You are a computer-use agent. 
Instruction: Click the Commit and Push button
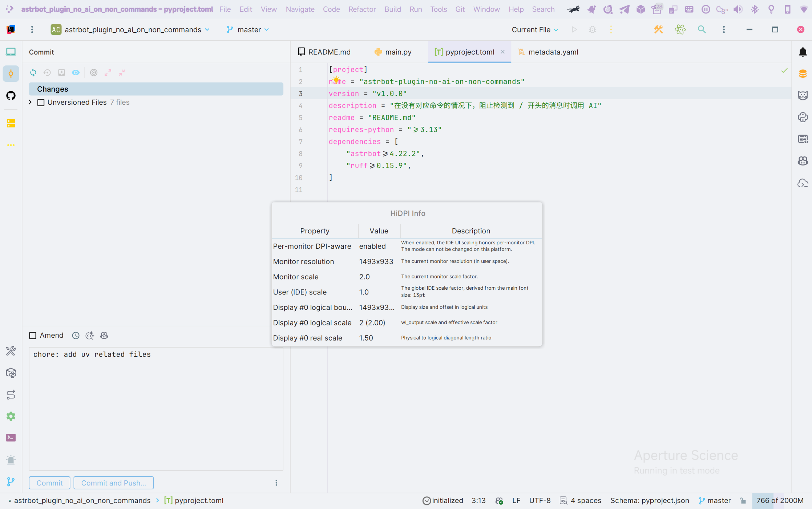(x=113, y=483)
